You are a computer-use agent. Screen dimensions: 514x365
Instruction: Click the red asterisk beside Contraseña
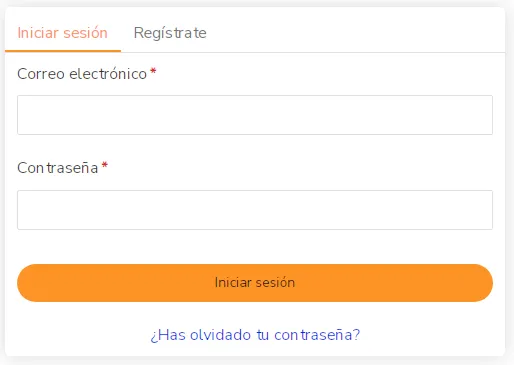tap(105, 165)
